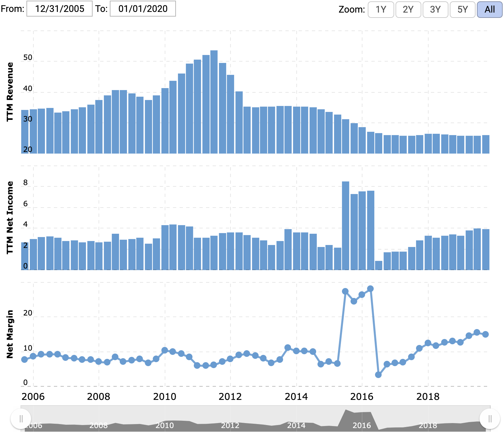Viewport: 504px width, 433px height.
Task: Click the To date input field
Action: (143, 9)
